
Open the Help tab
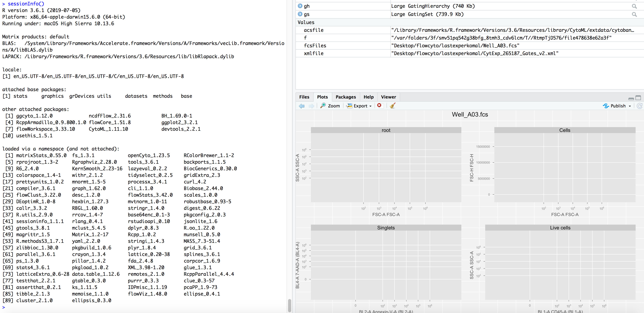click(369, 97)
